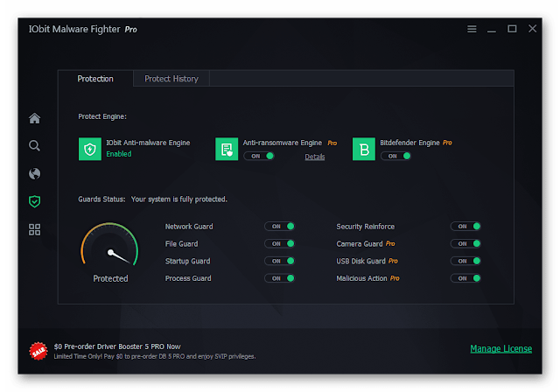Toggle the USB Disk Guard switch

[x=465, y=261]
